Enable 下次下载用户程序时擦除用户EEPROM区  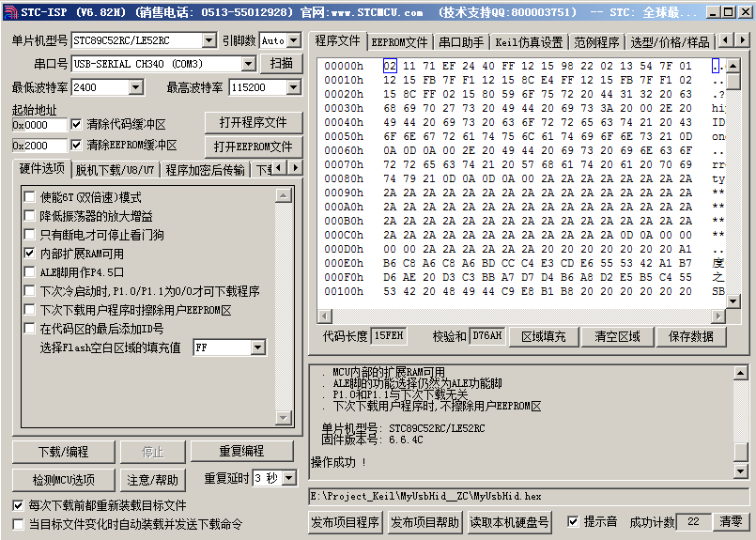[30, 310]
